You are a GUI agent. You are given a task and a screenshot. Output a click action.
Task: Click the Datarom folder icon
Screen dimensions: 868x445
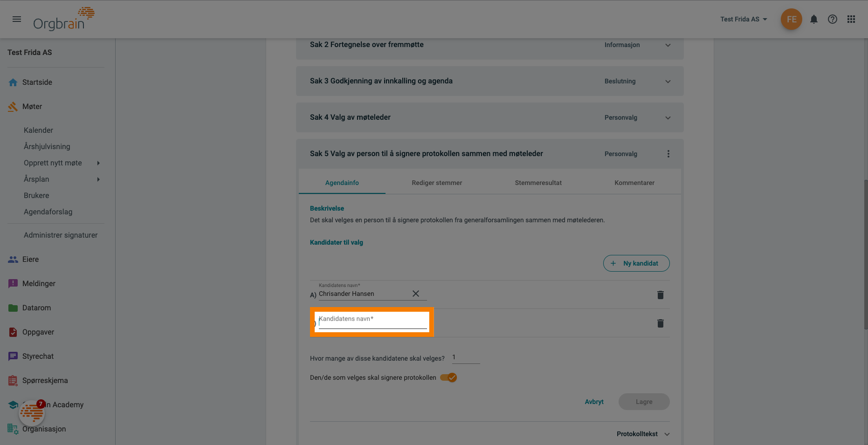(13, 308)
